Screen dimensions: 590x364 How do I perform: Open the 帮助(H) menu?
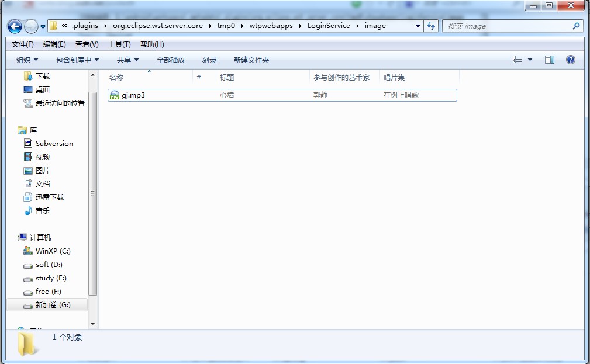pyautogui.click(x=152, y=44)
